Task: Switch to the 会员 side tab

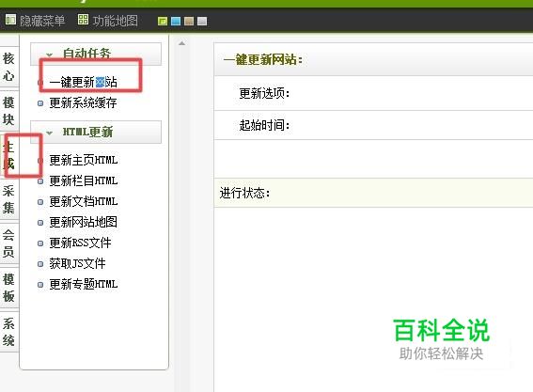Action: 8,243
